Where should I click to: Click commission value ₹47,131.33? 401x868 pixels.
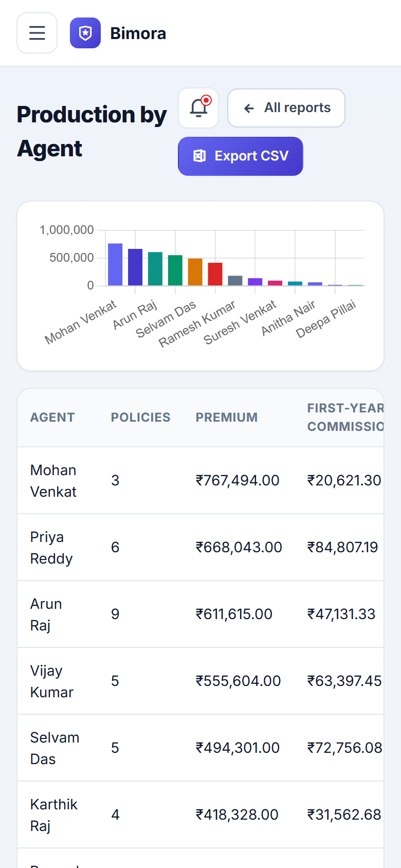(x=341, y=614)
